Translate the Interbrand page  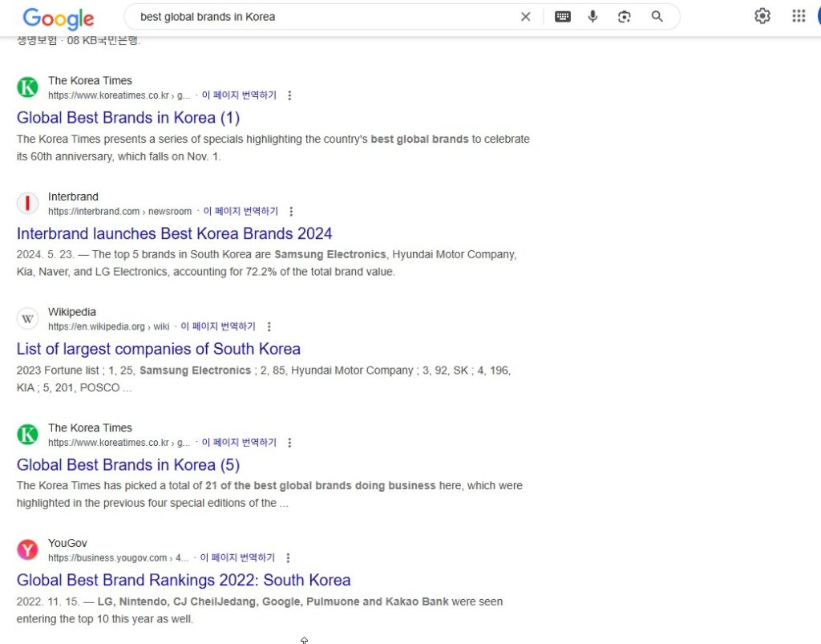click(241, 211)
